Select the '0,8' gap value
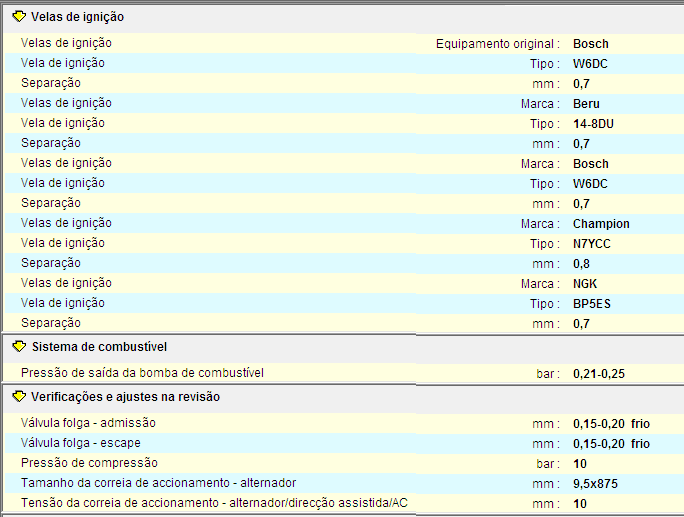 point(581,264)
